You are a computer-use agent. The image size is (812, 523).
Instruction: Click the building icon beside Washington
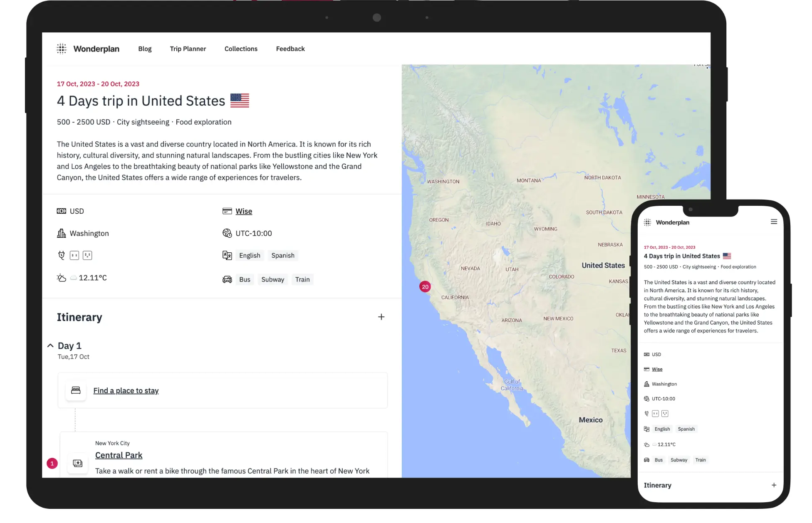tap(61, 233)
